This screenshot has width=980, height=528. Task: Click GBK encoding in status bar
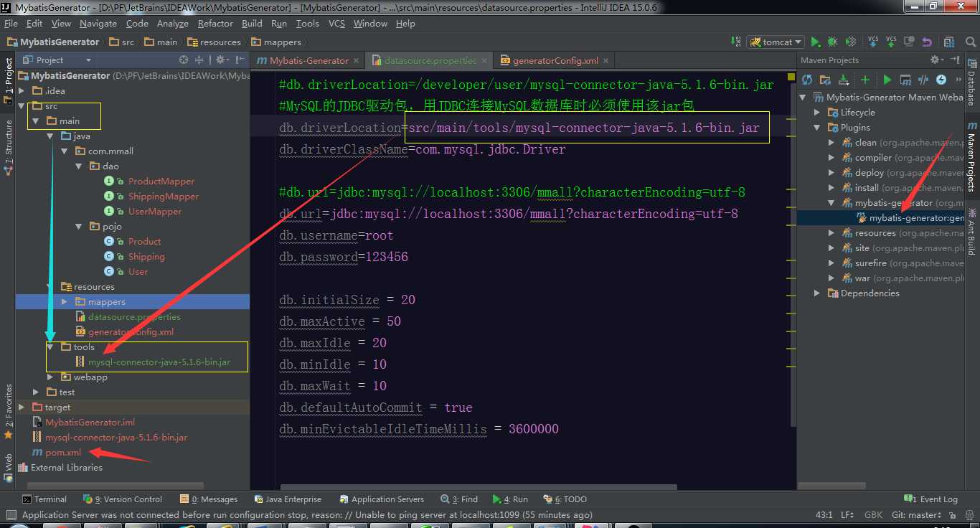pos(873,515)
